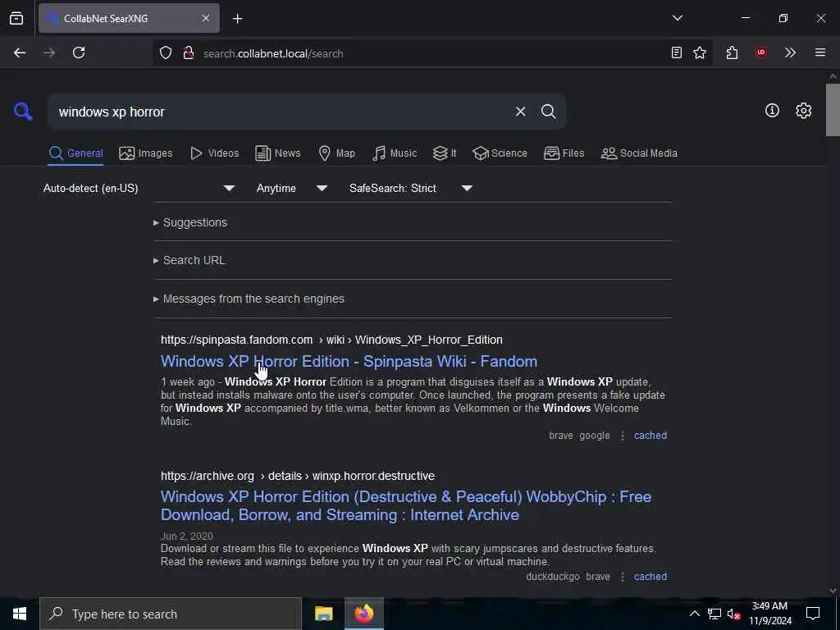Click the taskbar search box
This screenshot has width=840, height=630.
tap(171, 614)
